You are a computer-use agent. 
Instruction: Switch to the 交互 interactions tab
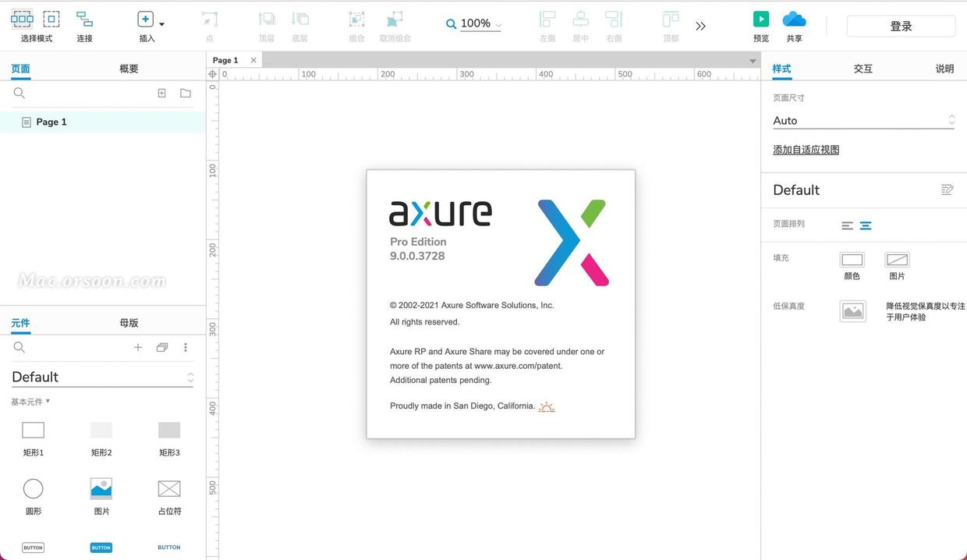pyautogui.click(x=863, y=69)
